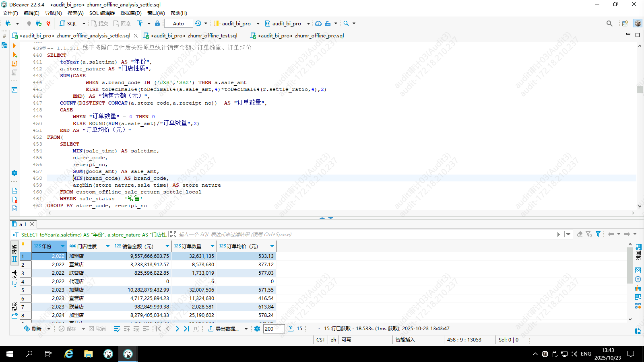Click the 刷新 refresh button
The width and height of the screenshot is (644, 362).
33,329
